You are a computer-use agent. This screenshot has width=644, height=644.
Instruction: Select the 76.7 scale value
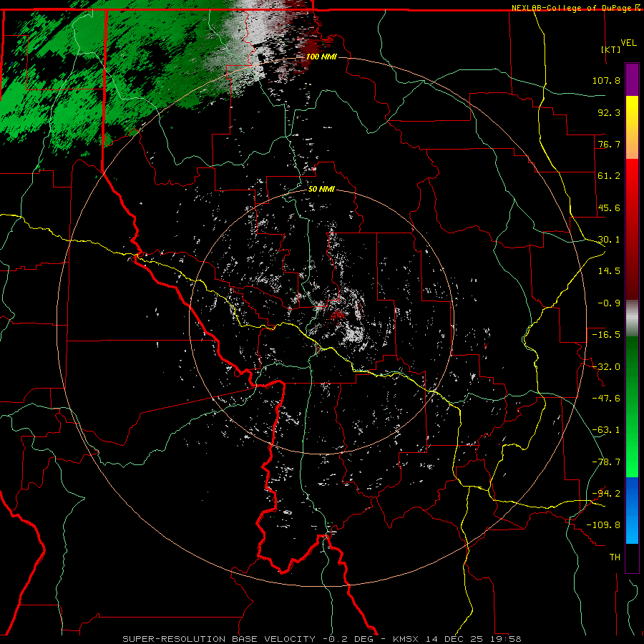(609, 144)
